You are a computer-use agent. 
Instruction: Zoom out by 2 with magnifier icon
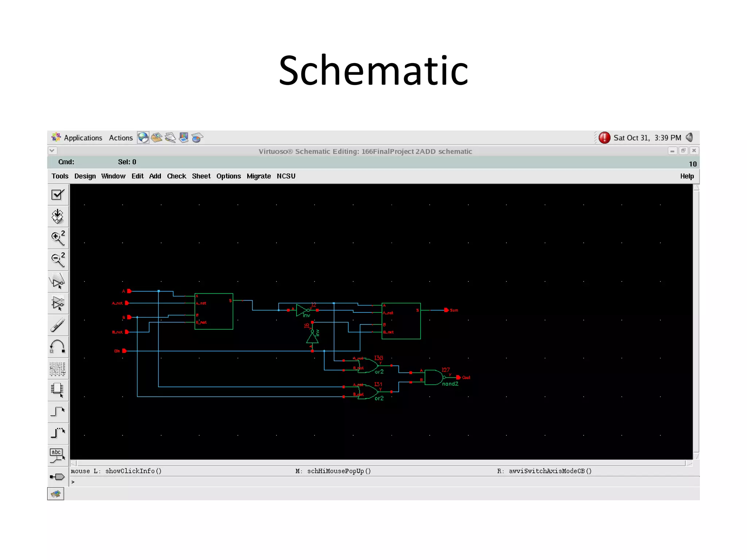[x=58, y=260]
